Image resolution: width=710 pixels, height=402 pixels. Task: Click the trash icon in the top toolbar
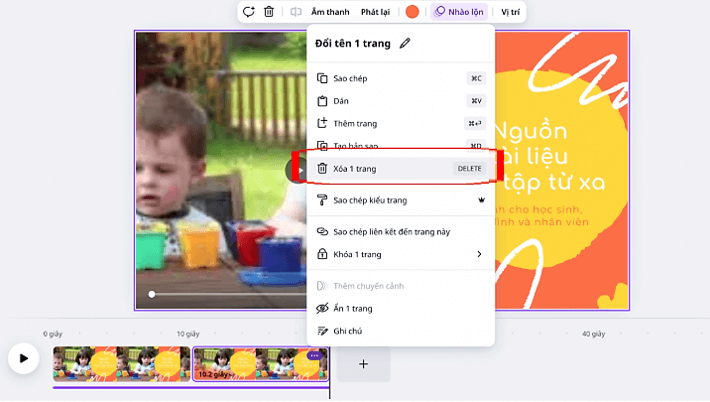[269, 12]
